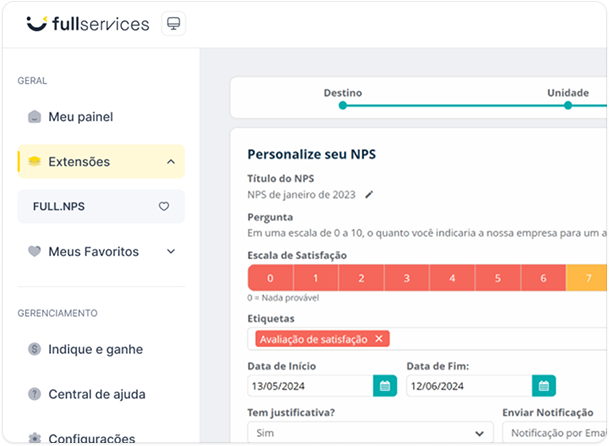
Task: Click the Data de Início date field
Action: (x=310, y=386)
